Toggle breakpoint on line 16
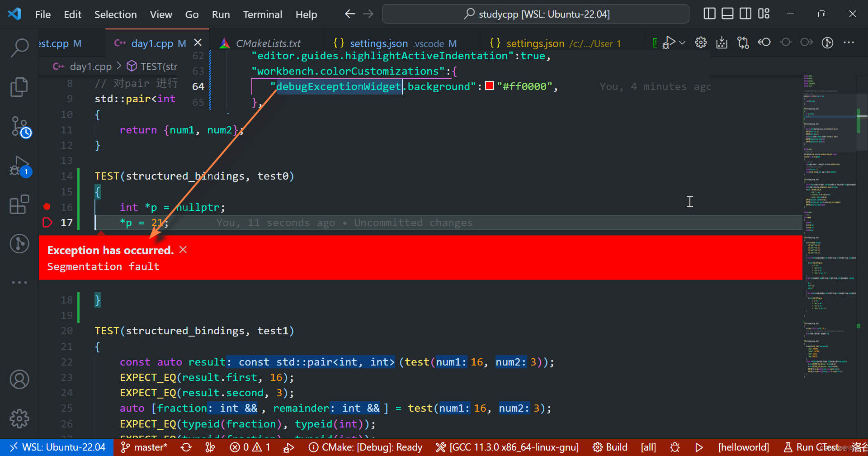The width and height of the screenshot is (868, 456). coord(47,207)
